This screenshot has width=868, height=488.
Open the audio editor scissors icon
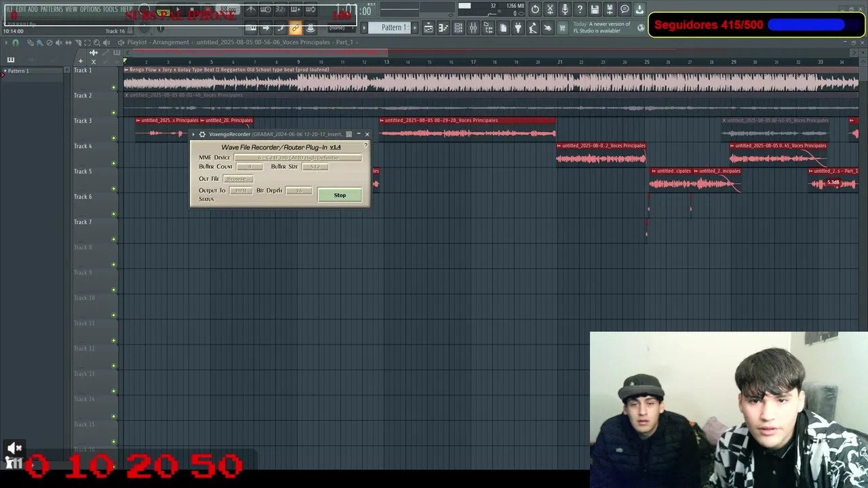click(550, 9)
